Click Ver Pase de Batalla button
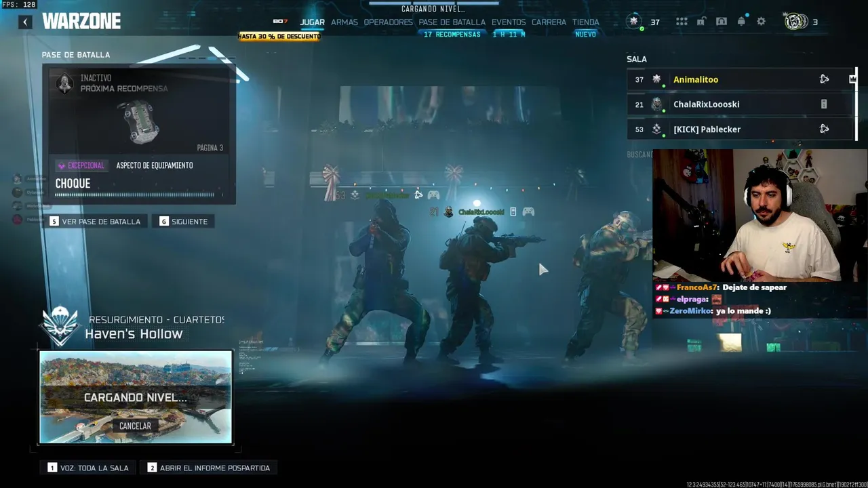The image size is (868, 488). (x=96, y=222)
